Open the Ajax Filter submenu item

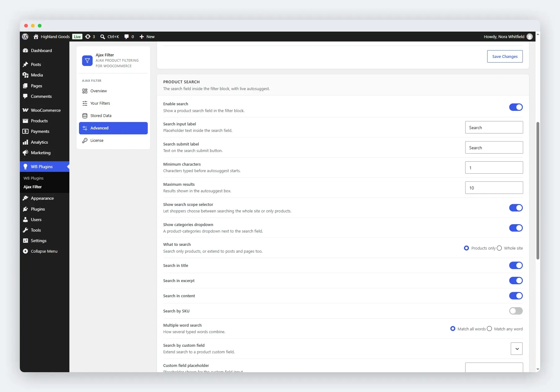point(33,187)
